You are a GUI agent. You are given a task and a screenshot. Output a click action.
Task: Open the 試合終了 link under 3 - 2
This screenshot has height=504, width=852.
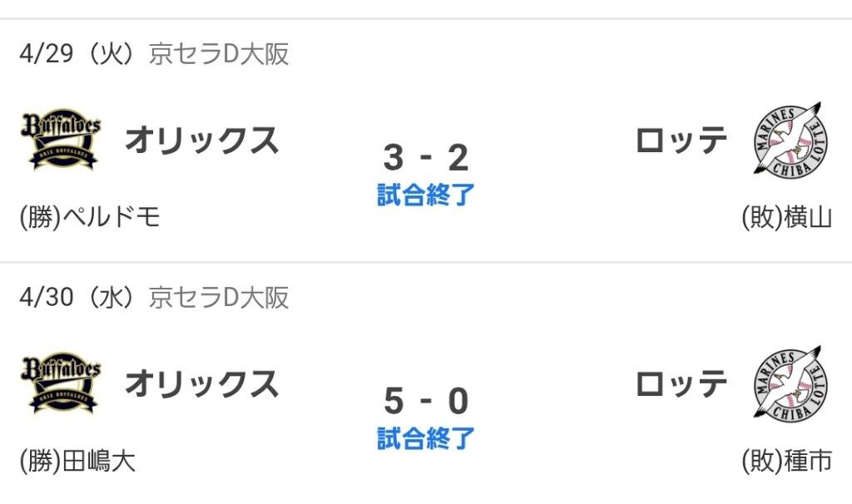pyautogui.click(x=426, y=195)
